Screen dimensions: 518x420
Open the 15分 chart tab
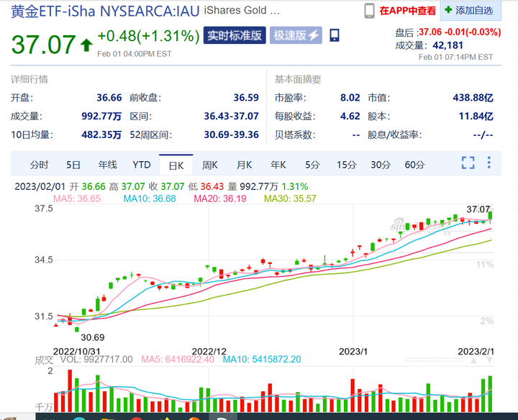[346, 165]
